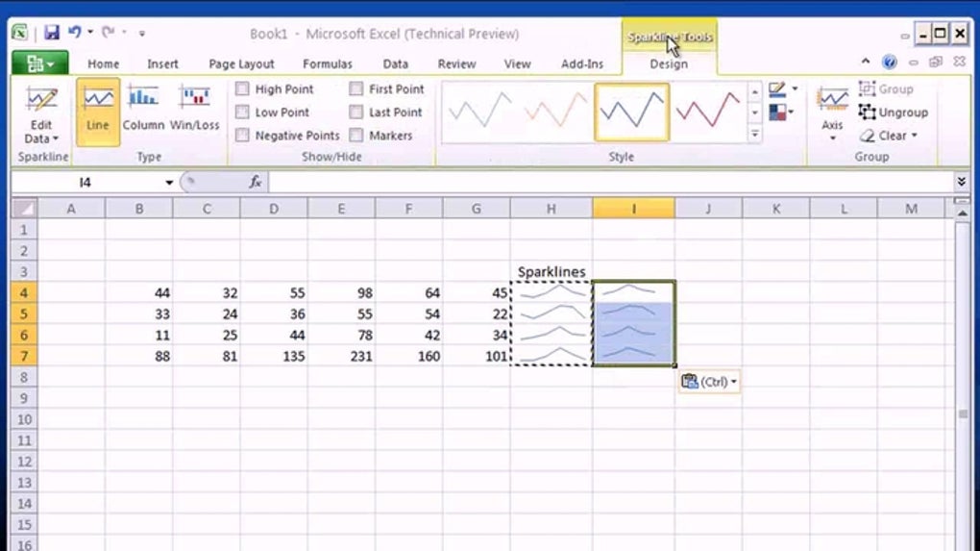Expand the formula bar chevron
Viewport: 980px width, 551px height.
tap(961, 182)
